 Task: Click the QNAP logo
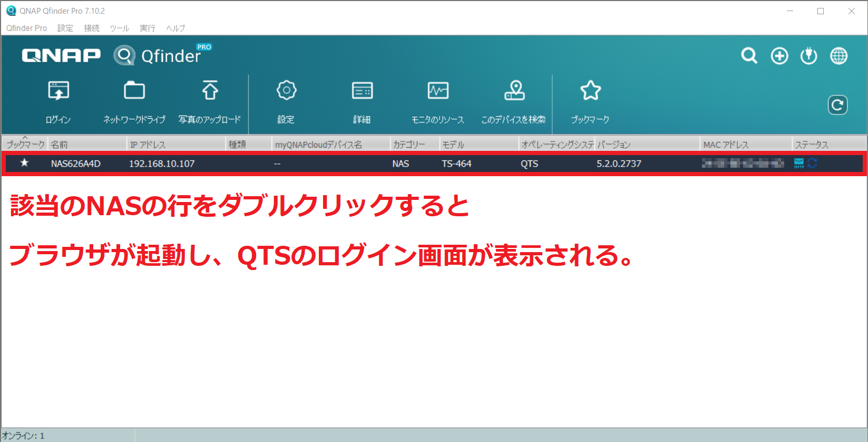click(61, 55)
